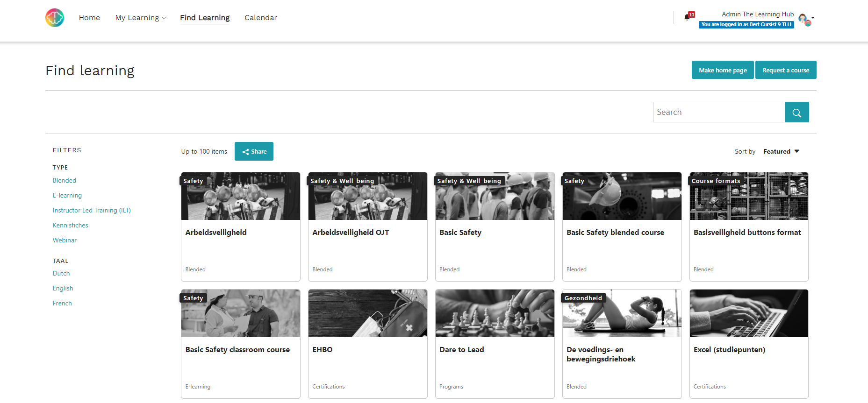Filter by English language
The height and width of the screenshot is (403, 868).
[x=63, y=288]
